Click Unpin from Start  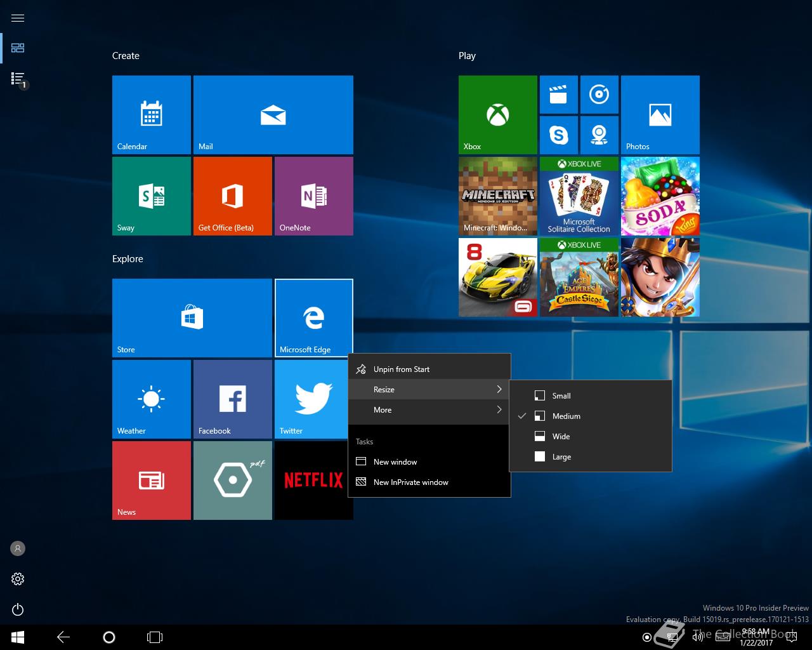click(429, 369)
